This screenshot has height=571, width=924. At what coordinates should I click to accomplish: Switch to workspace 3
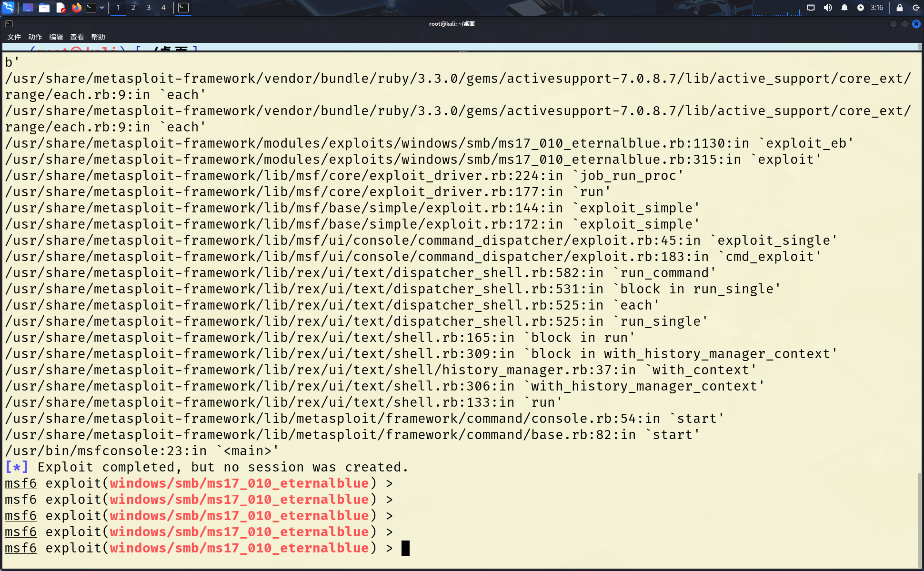(x=149, y=8)
